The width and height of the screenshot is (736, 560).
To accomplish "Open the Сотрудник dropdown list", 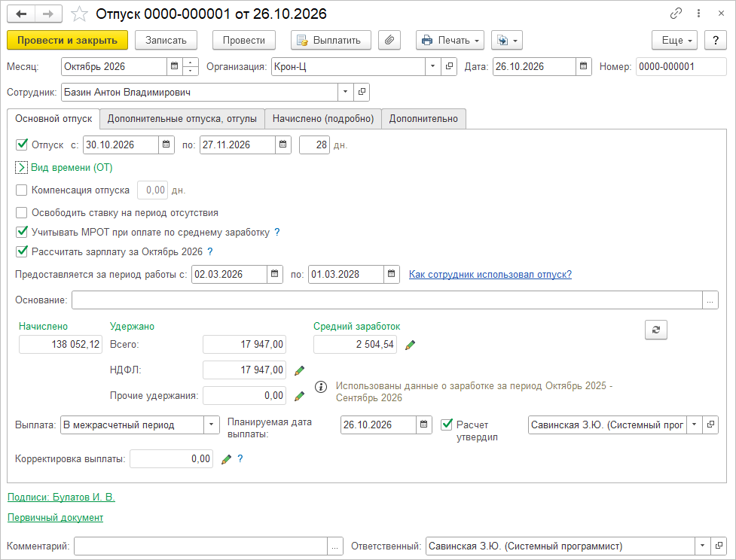I will coord(346,93).
